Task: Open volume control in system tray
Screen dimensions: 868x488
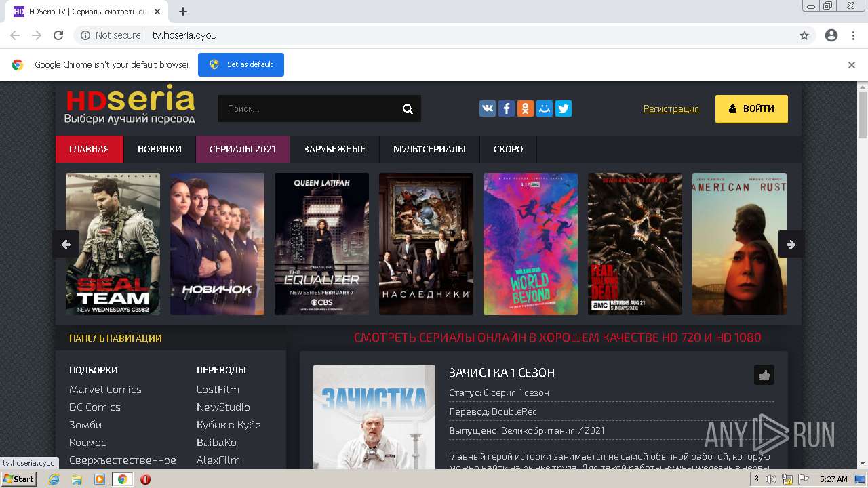Action: 771,479
